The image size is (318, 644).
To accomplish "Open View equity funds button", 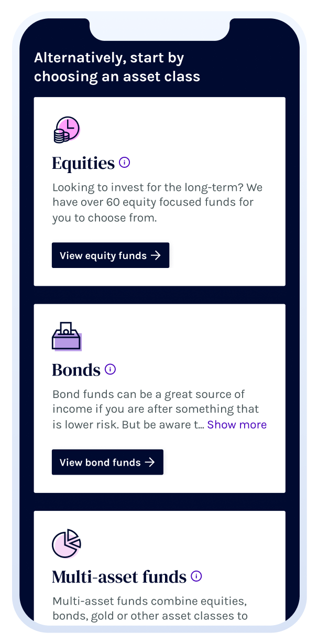I will coord(111,255).
